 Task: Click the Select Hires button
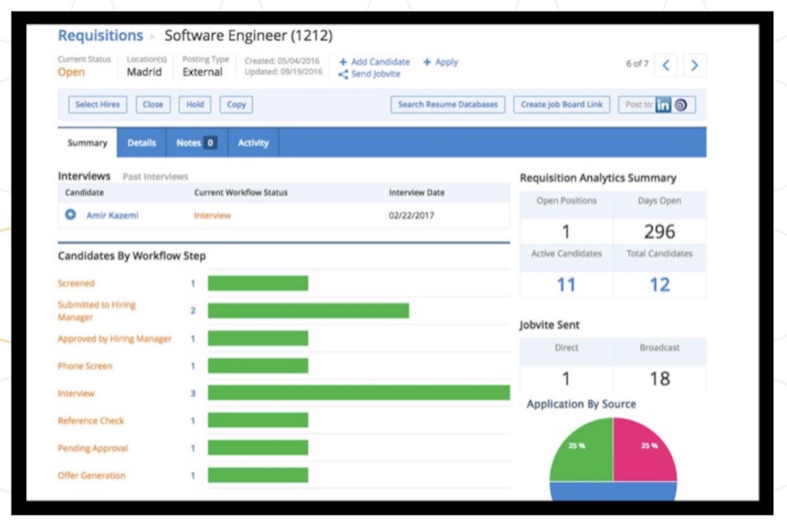(96, 104)
